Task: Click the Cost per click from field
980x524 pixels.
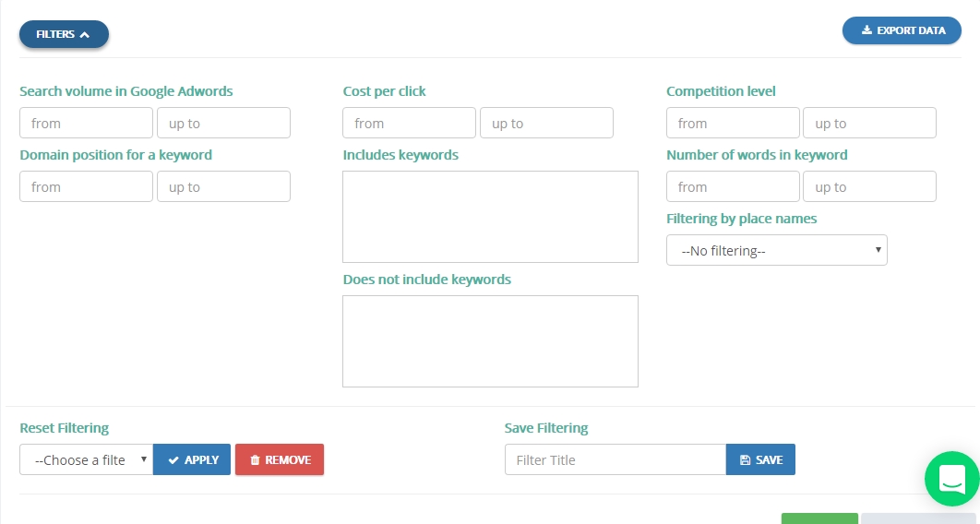Action: pyautogui.click(x=410, y=123)
